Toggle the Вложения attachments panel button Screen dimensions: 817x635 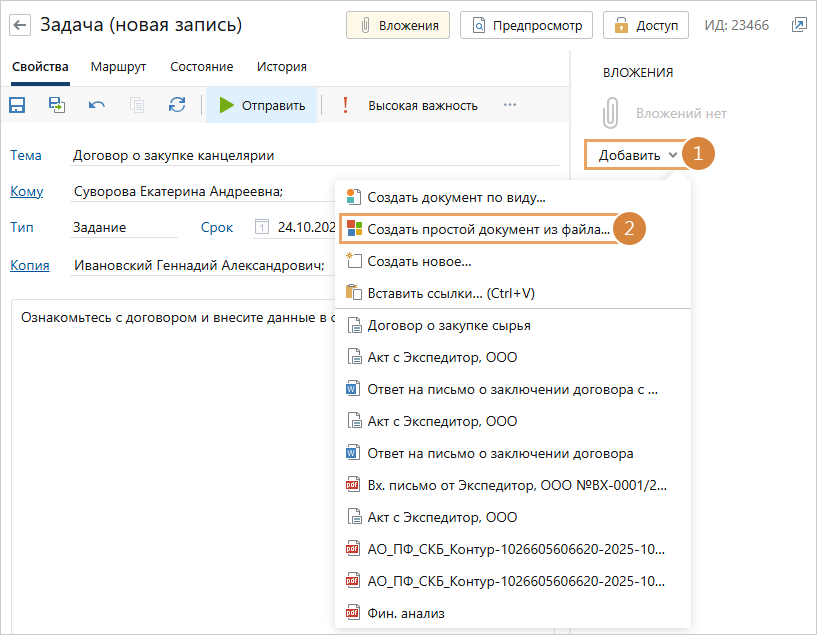coord(398,25)
